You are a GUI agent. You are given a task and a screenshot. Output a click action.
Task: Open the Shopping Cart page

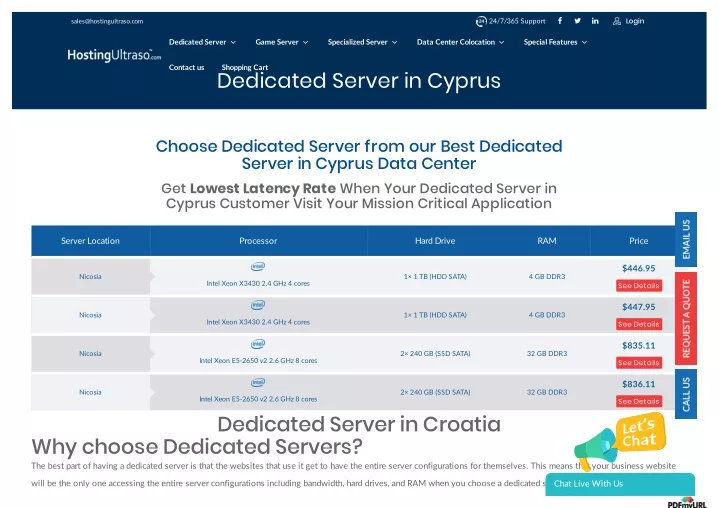[245, 67]
